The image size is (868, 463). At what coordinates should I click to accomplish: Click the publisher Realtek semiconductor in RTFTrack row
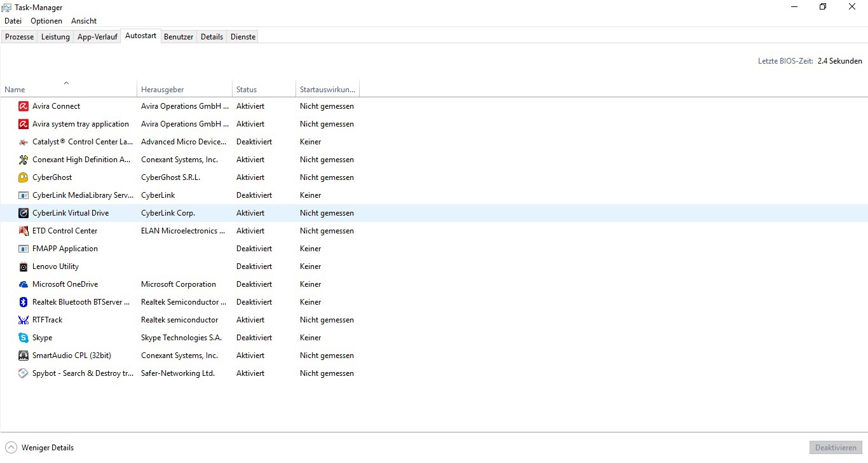[179, 320]
